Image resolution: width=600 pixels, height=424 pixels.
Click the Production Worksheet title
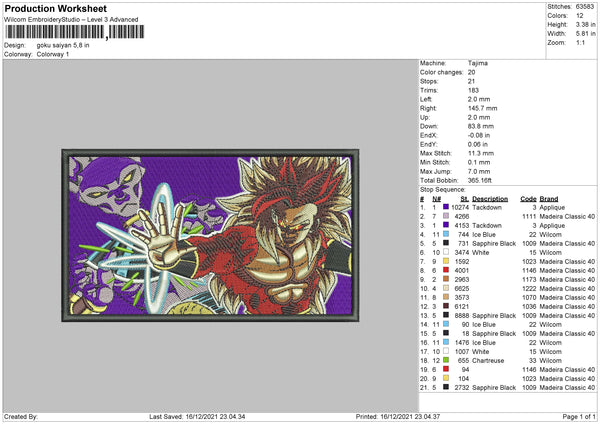click(55, 8)
